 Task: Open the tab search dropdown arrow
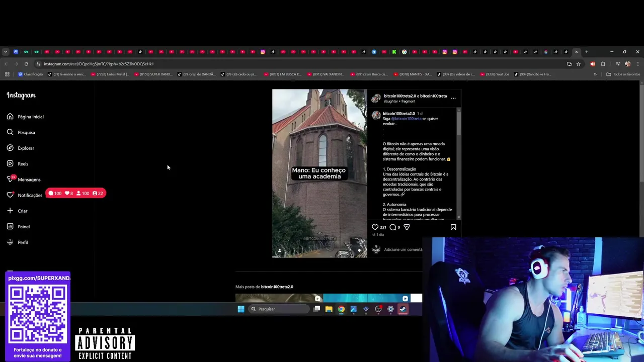coord(5,52)
